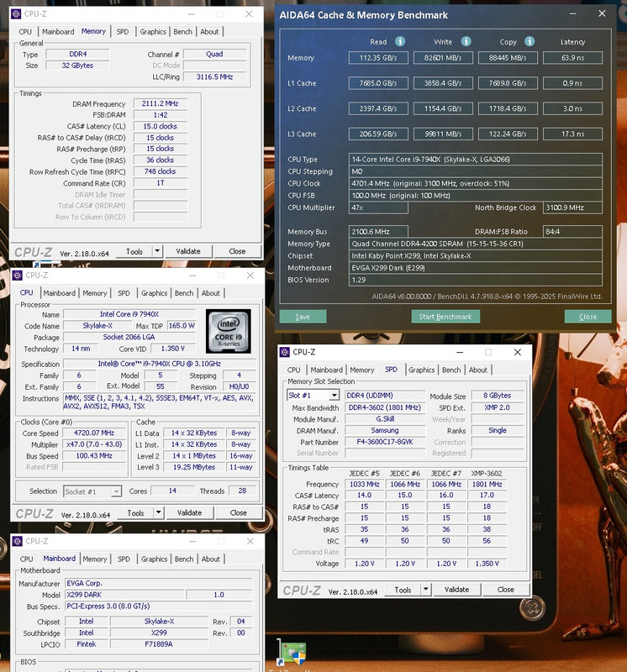Open the Write info icon in AIDA64
This screenshot has height=672, width=627.
(x=466, y=41)
